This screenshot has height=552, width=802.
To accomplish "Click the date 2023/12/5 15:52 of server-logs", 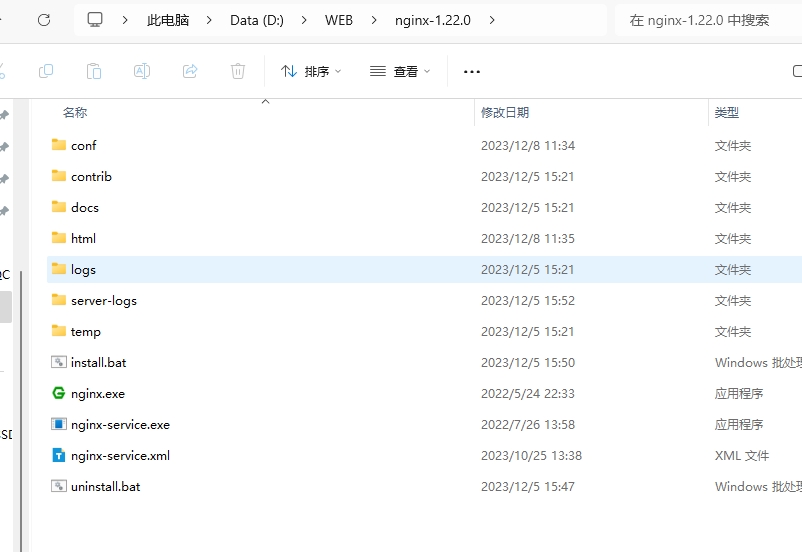I will click(x=528, y=301).
